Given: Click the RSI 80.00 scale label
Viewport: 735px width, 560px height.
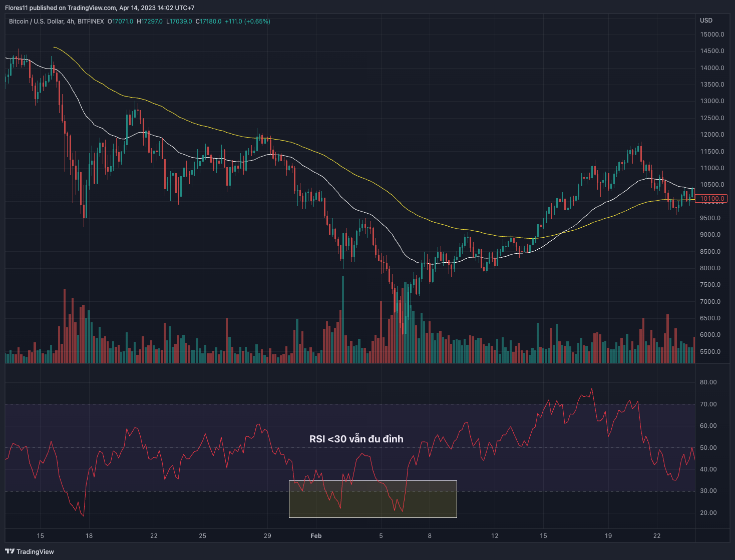Looking at the screenshot, I should point(708,382).
